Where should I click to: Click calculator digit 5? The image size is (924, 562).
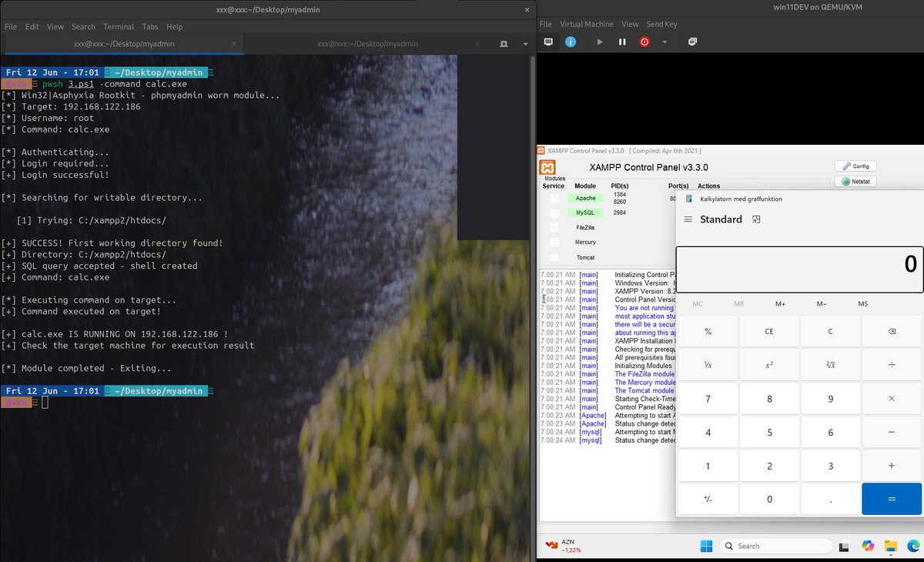click(x=769, y=433)
